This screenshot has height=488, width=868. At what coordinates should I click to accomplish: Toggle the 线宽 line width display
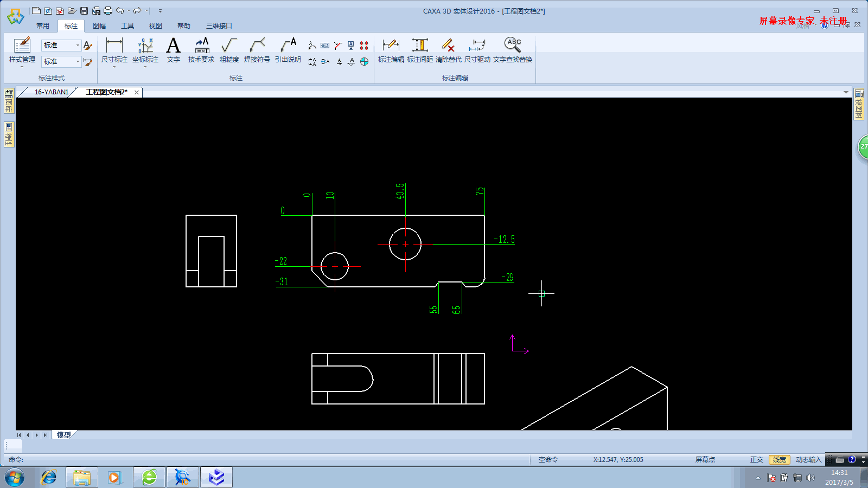(x=779, y=460)
